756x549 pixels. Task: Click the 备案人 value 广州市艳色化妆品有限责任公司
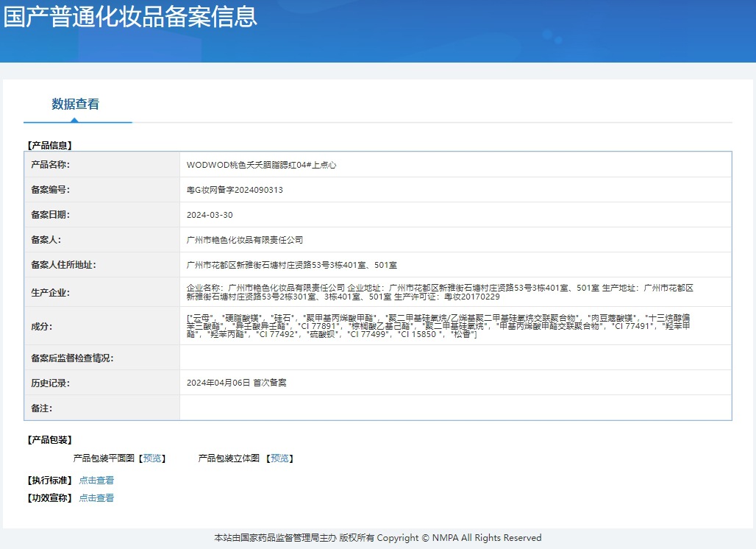[245, 240]
